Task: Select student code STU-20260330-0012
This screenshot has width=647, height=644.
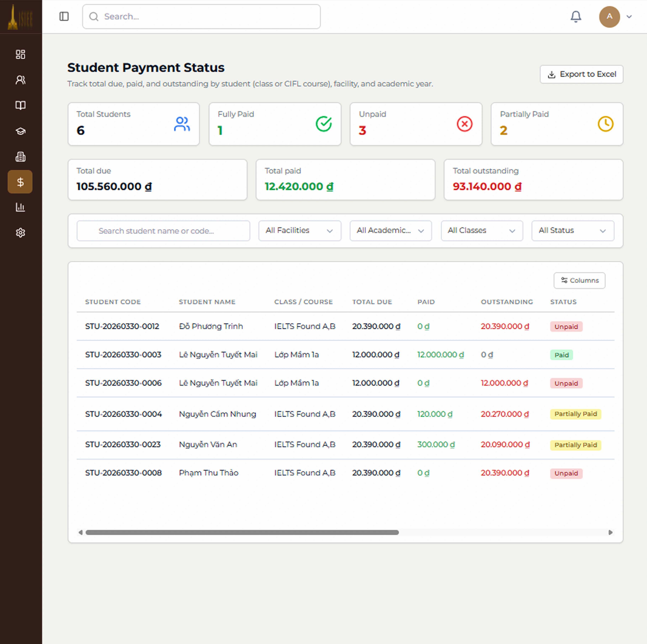Action: tap(122, 326)
